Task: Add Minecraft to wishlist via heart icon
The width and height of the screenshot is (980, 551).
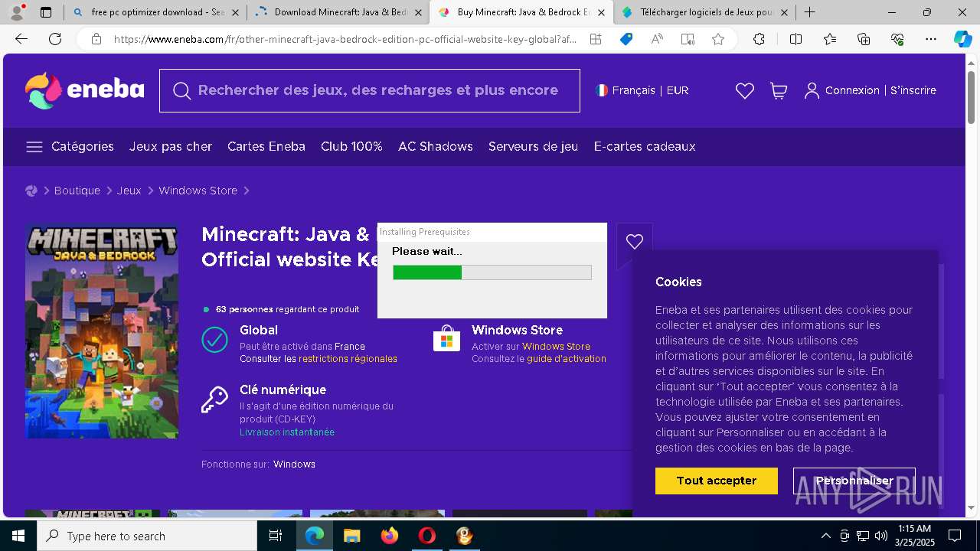Action: (x=634, y=242)
